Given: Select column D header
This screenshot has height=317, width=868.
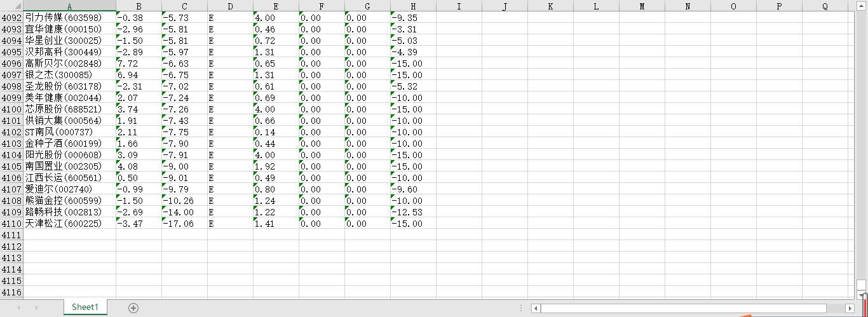Looking at the screenshot, I should click(x=230, y=6).
